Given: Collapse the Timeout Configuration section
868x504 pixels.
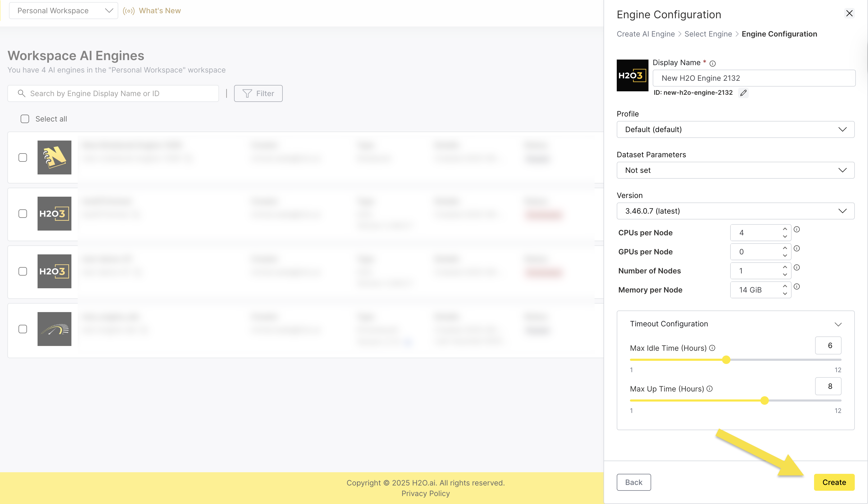Looking at the screenshot, I should coord(838,324).
